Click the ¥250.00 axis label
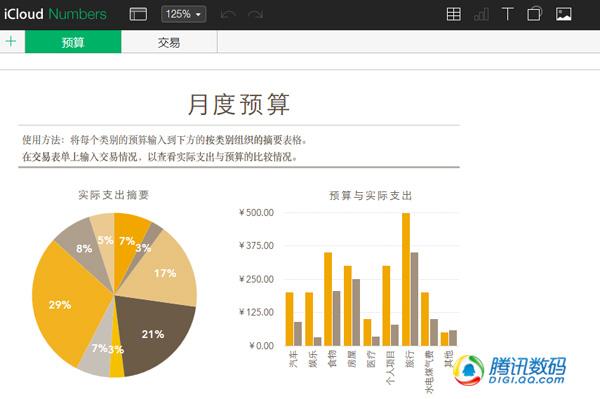 tap(256, 279)
